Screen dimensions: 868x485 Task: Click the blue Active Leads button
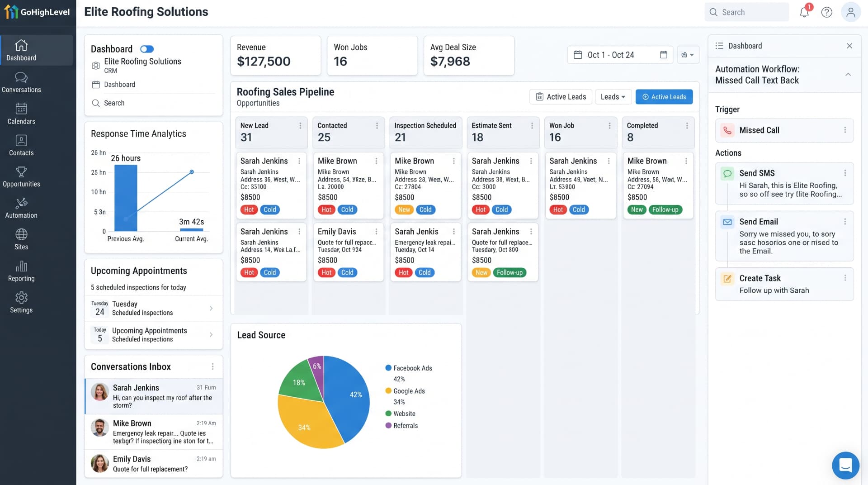(664, 97)
